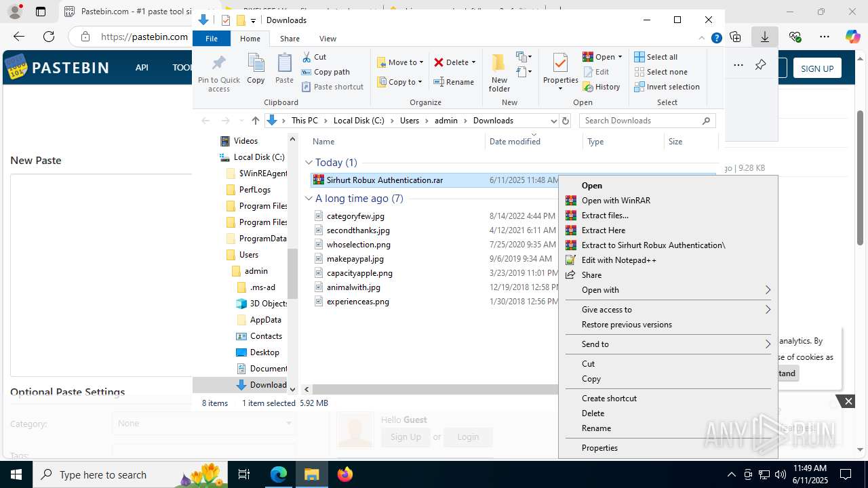Open the ribbon Delete dropdown arrow

[x=473, y=62]
